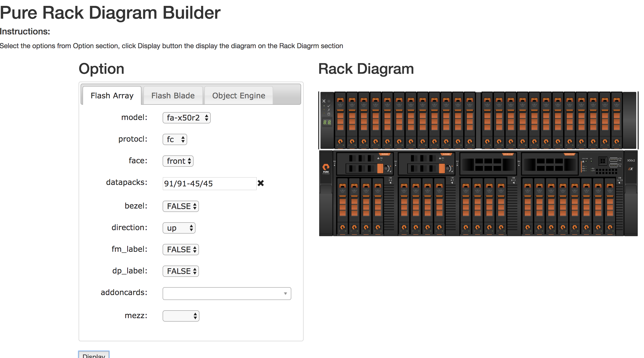
Task: Select the Object Engine tab
Action: pyautogui.click(x=238, y=95)
